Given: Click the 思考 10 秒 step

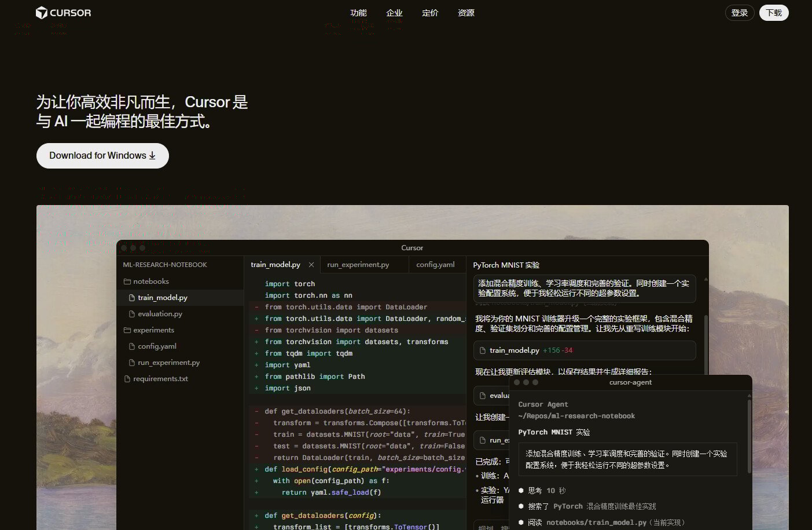Looking at the screenshot, I should click(x=542, y=491).
